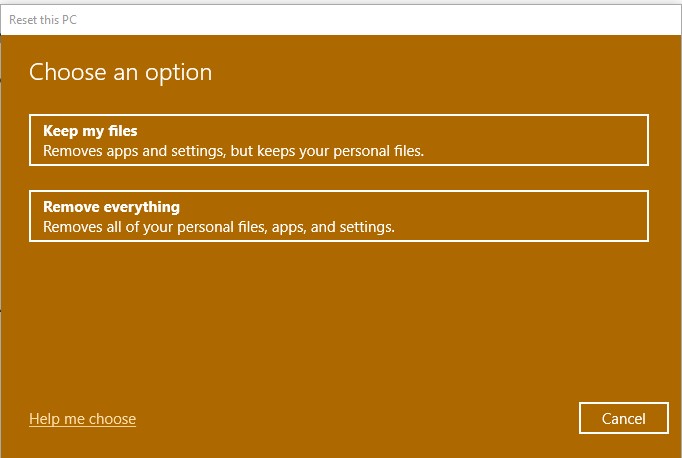
Task: Choose the reset option that deletes personal files
Action: click(x=339, y=216)
